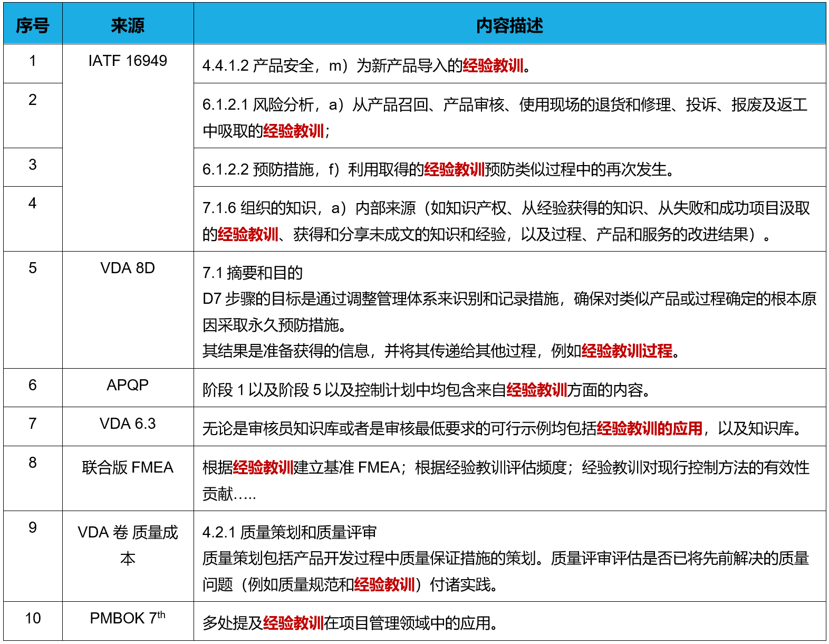
Task: Click the "内容描述" header cell
Action: pyautogui.click(x=509, y=25)
